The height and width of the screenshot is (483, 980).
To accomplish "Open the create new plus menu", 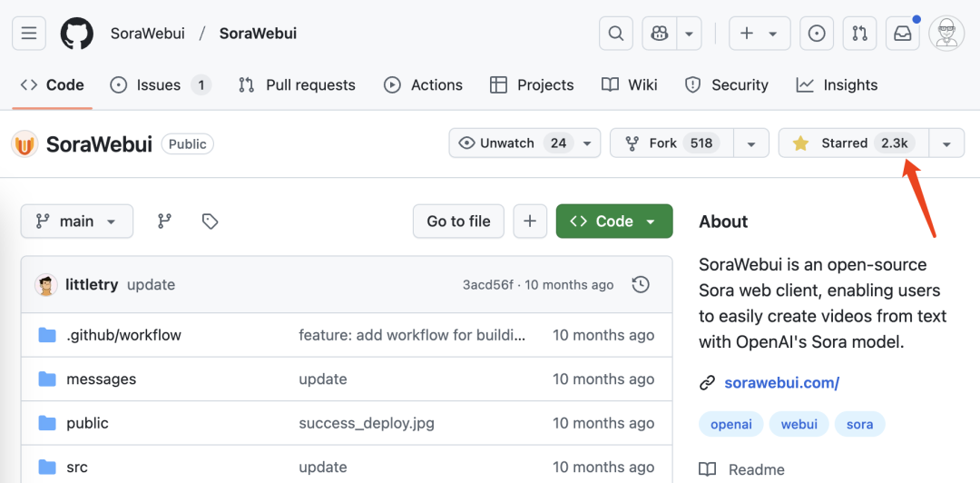I will [759, 34].
